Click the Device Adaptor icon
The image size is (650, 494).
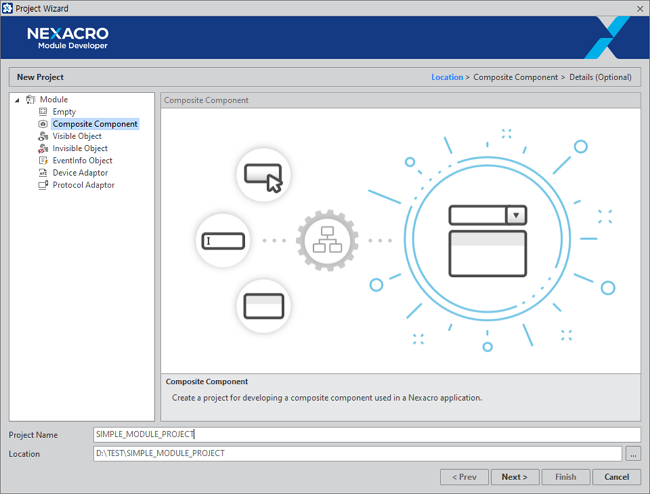(x=43, y=173)
